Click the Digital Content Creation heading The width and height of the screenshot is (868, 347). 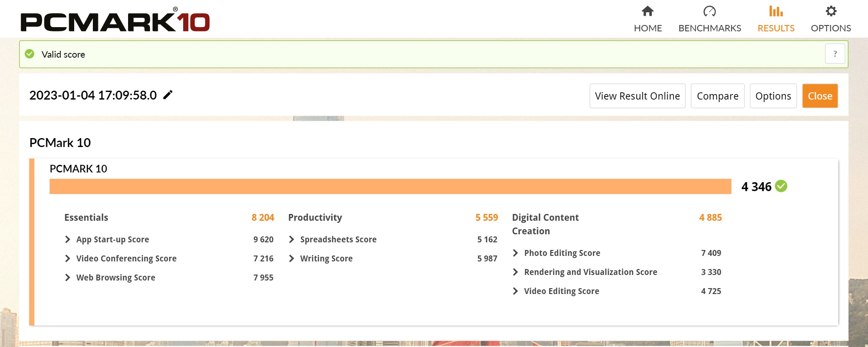pyautogui.click(x=545, y=224)
